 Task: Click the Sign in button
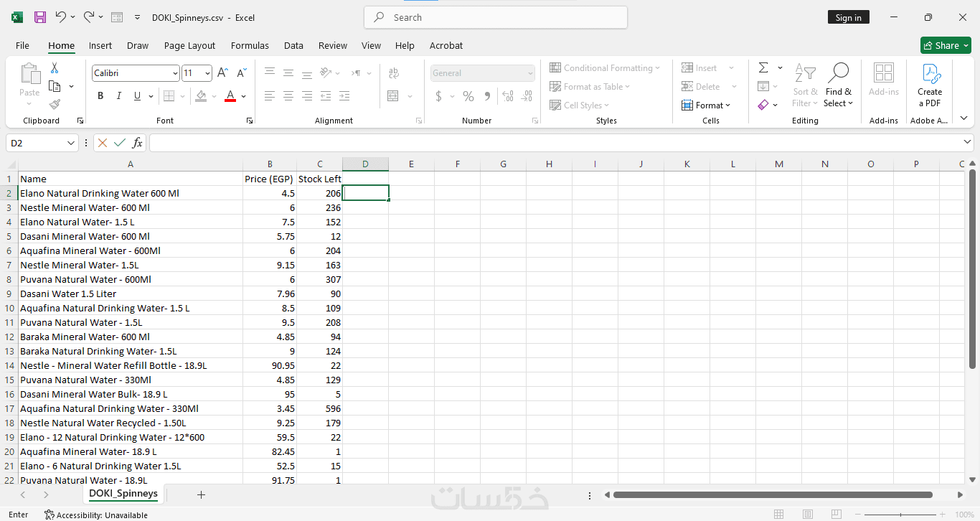tap(849, 17)
